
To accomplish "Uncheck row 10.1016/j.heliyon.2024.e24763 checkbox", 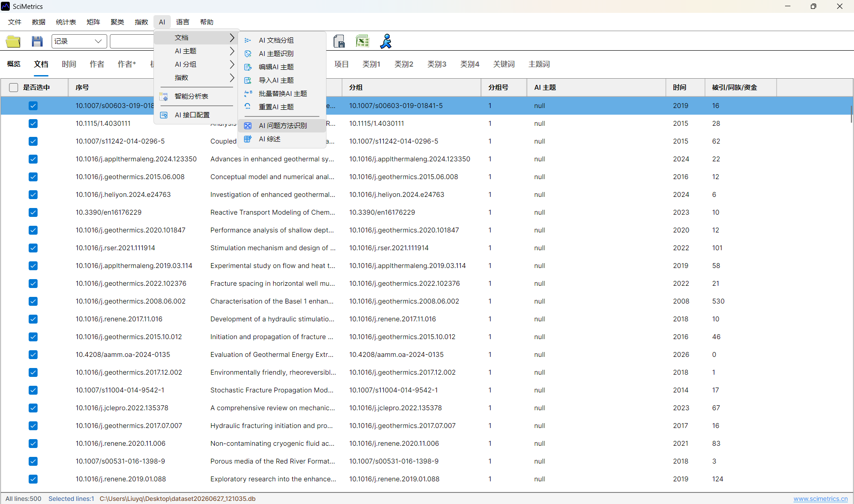I will [33, 195].
